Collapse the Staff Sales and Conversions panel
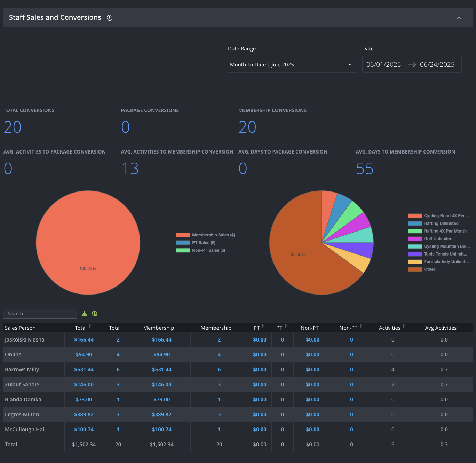 coord(459,18)
